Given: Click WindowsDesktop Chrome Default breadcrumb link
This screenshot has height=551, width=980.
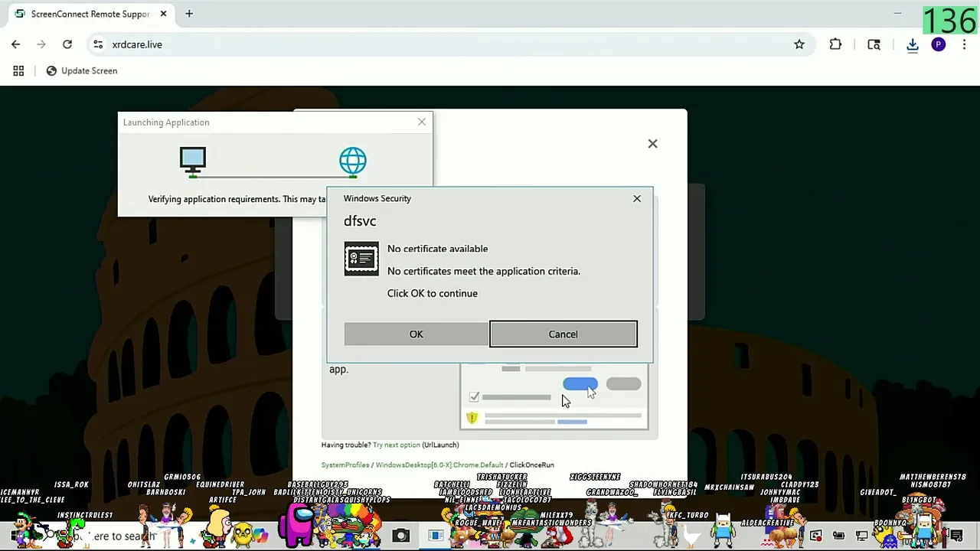Looking at the screenshot, I should click(x=439, y=465).
